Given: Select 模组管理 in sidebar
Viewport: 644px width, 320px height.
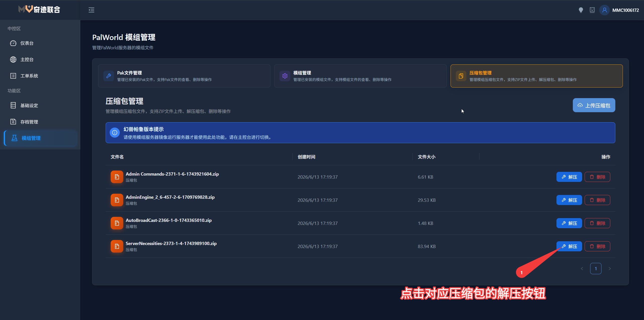Looking at the screenshot, I should pyautogui.click(x=40, y=138).
